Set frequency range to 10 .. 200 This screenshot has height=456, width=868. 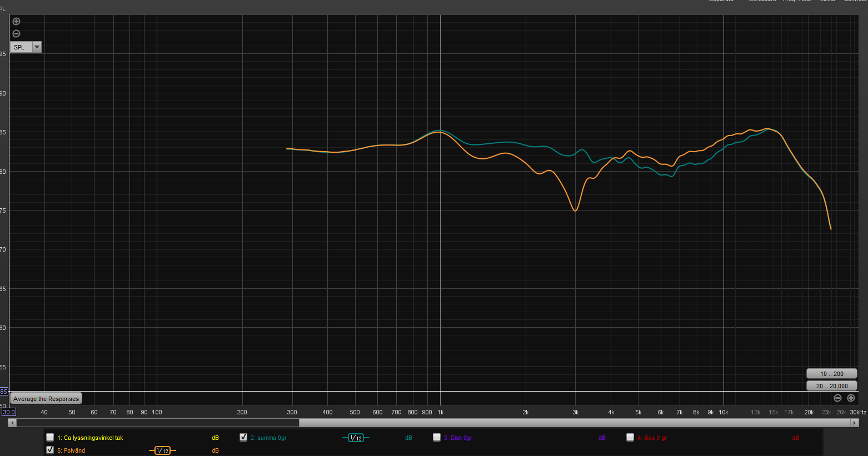click(831, 374)
